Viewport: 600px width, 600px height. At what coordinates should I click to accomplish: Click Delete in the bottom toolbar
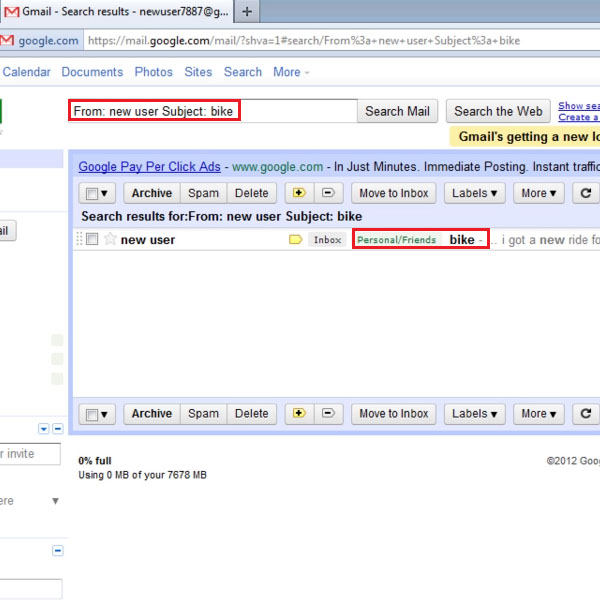click(251, 414)
